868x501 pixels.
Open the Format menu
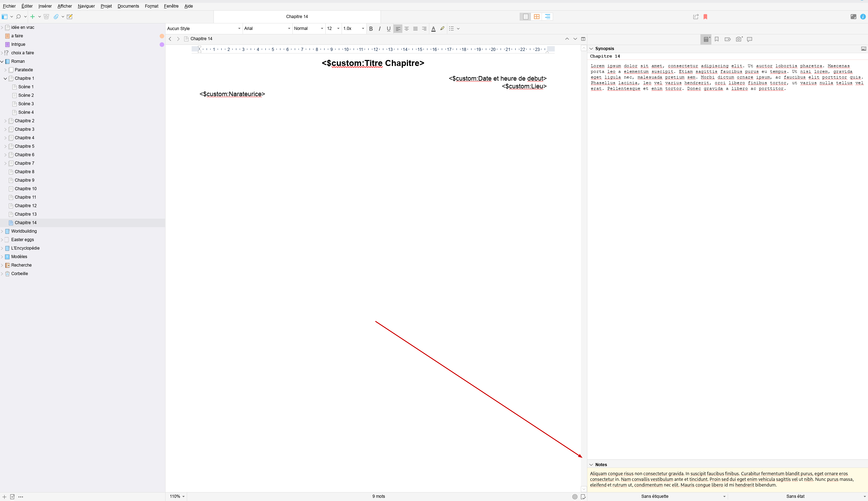click(151, 6)
